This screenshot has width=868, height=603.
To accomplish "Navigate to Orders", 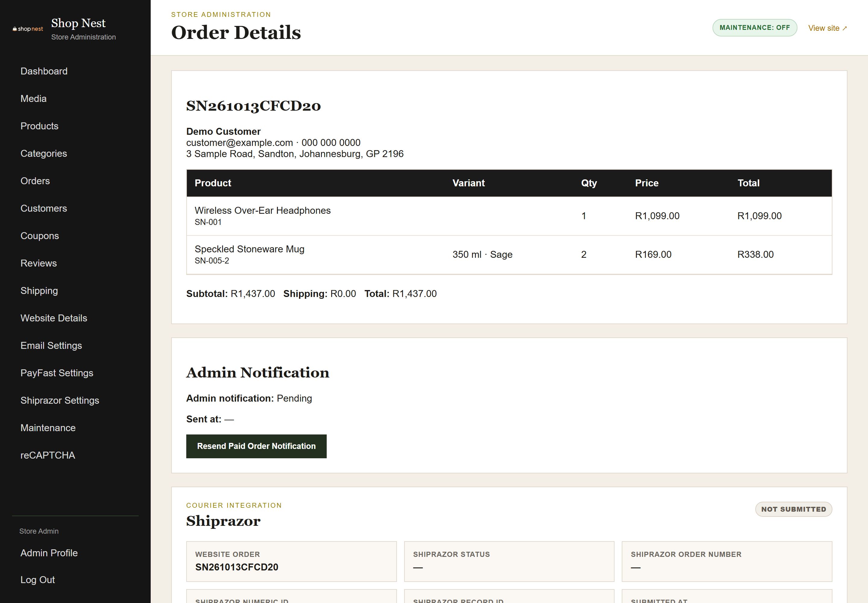I will [x=35, y=181].
